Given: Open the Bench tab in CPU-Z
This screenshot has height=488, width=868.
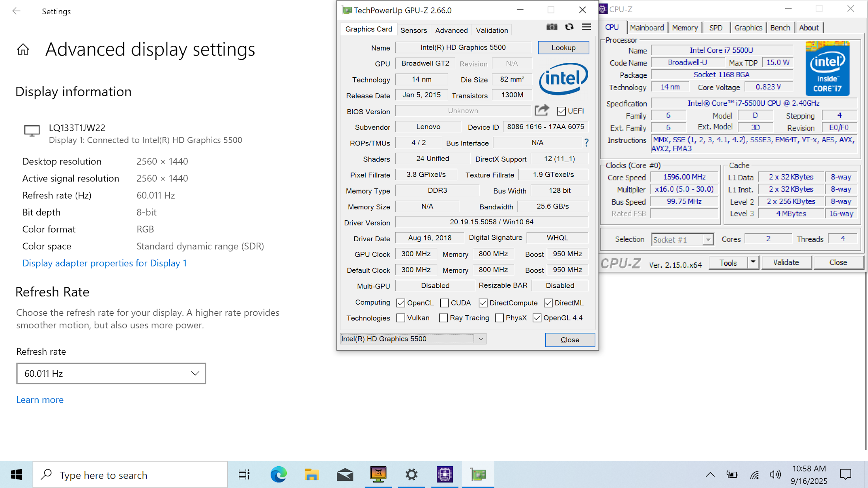Looking at the screenshot, I should coord(780,28).
